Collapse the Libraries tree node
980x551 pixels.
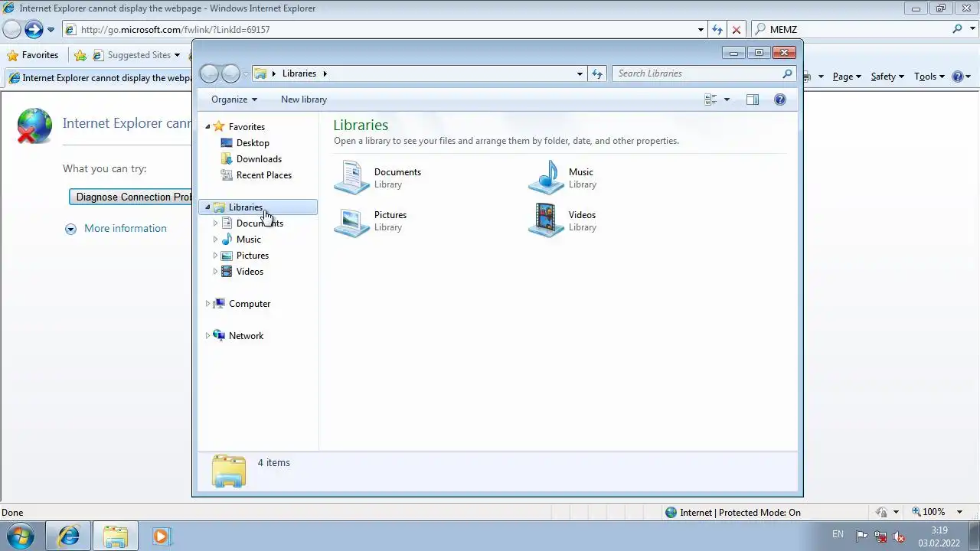point(207,207)
